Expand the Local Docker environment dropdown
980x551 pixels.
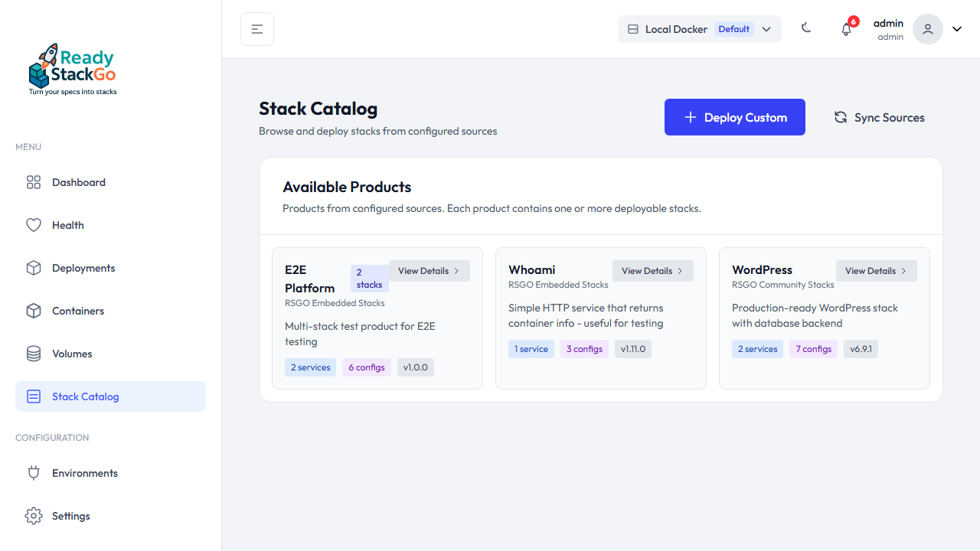point(766,28)
